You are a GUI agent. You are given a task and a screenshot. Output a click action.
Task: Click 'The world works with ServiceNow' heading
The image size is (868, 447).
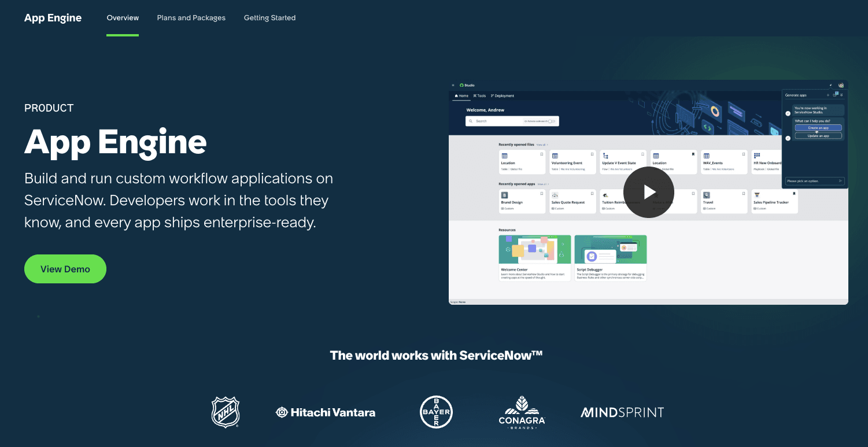click(x=436, y=355)
